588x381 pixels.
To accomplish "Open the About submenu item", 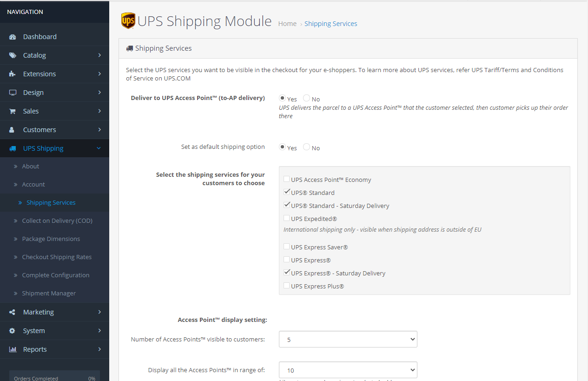I will pos(54,166).
